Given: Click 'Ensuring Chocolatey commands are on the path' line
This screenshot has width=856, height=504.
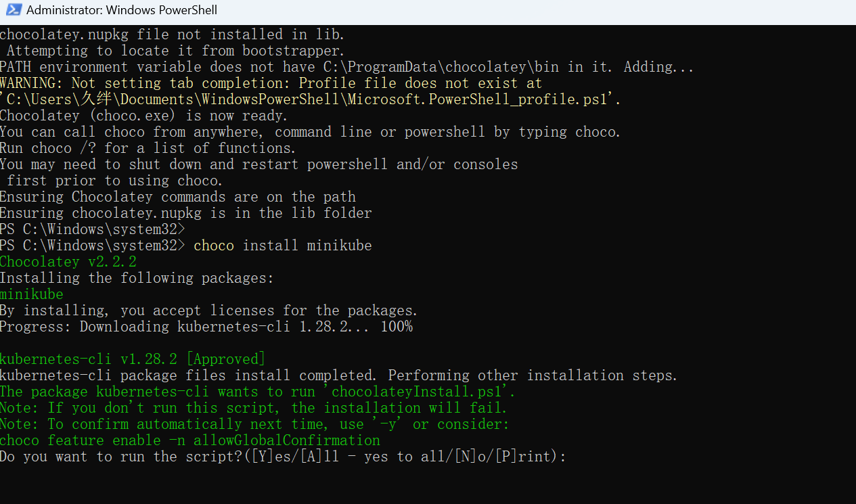Looking at the screenshot, I should [x=178, y=197].
